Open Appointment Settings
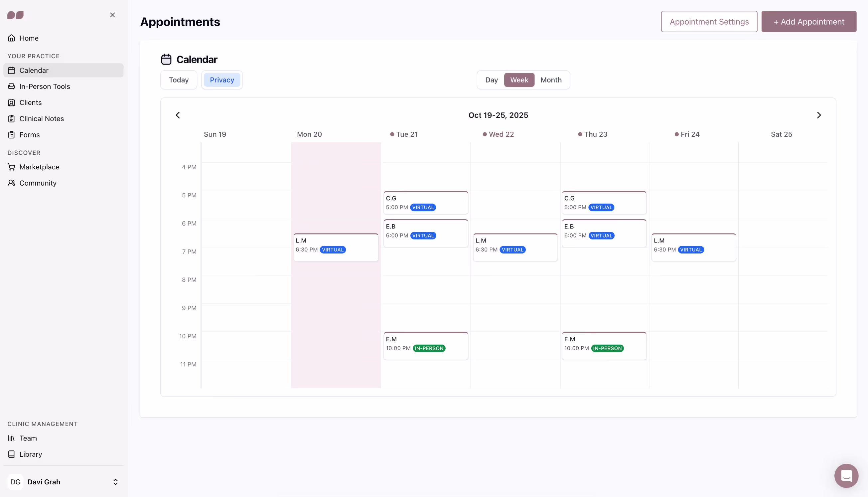This screenshot has width=868, height=497. tap(709, 21)
